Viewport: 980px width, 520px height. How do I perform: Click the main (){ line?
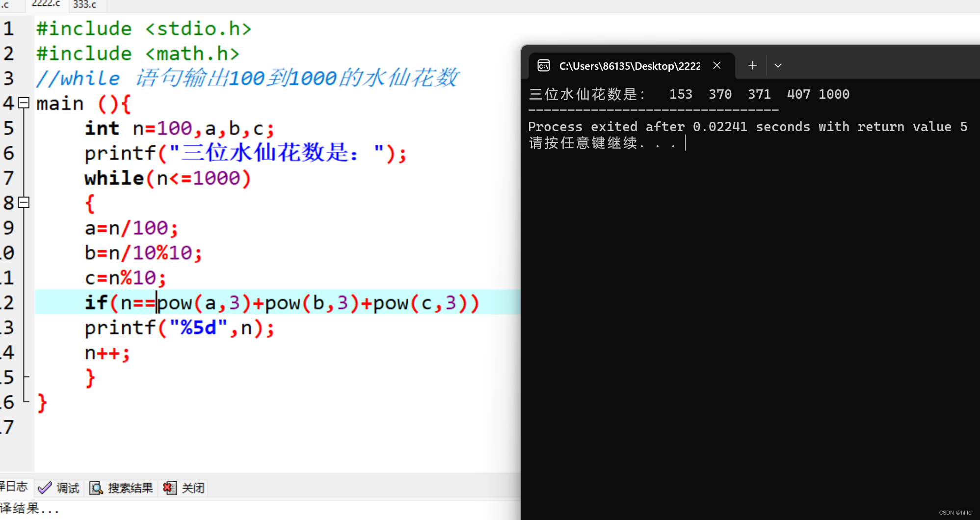83,104
